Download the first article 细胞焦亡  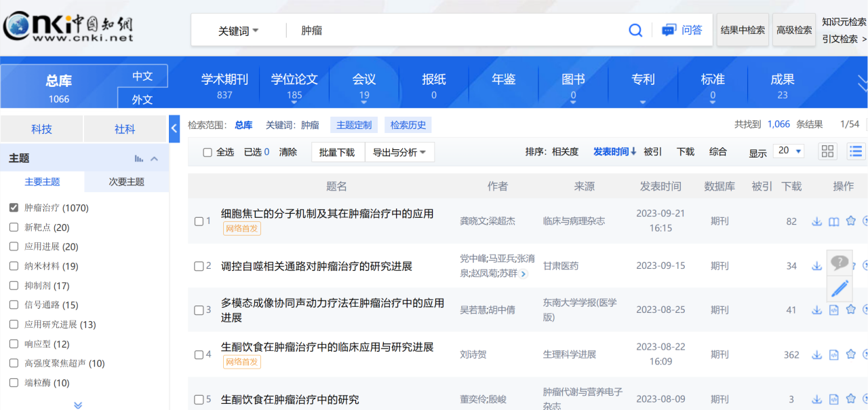(x=817, y=221)
